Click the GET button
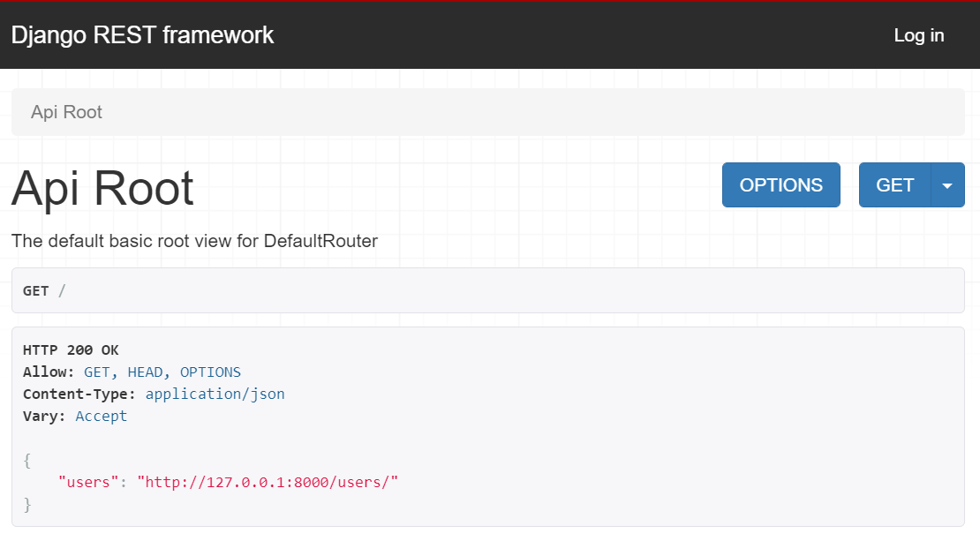The image size is (980, 541). pos(895,185)
